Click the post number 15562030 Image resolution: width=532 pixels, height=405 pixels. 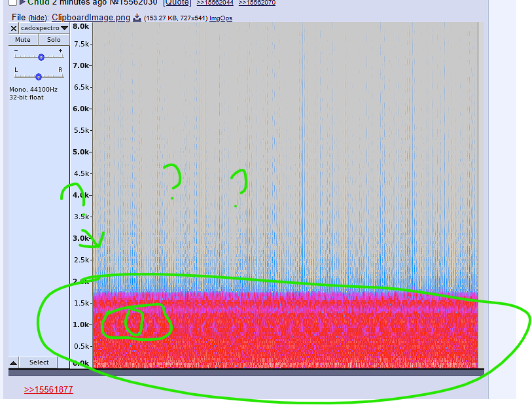point(134,3)
